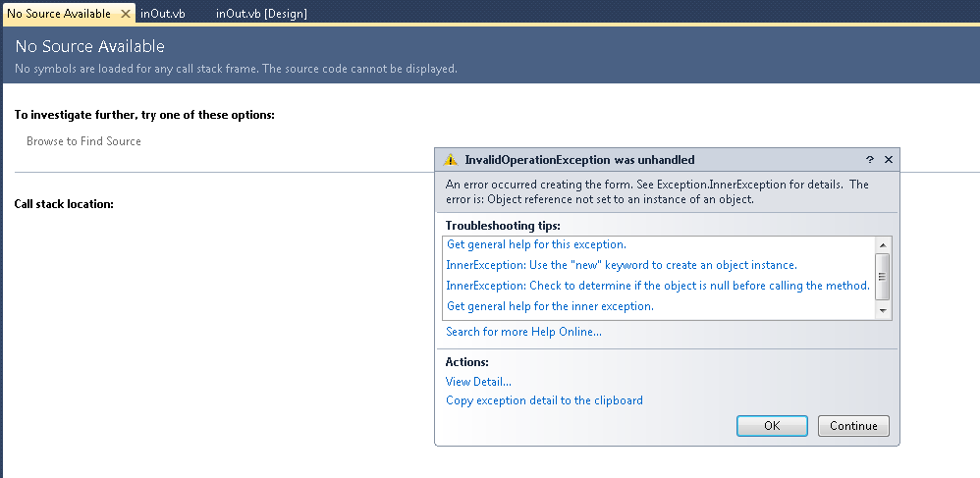Click 'Check if object is null' tip

coord(657,286)
